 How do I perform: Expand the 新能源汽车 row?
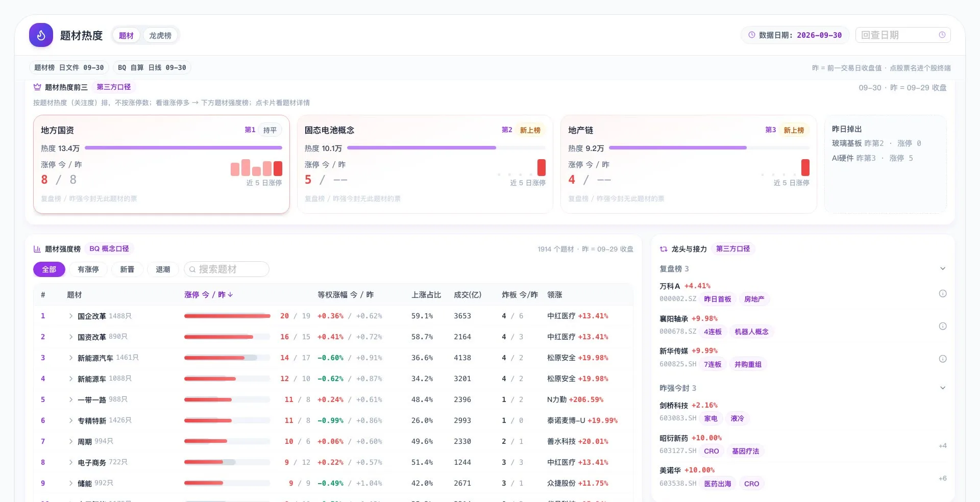(71, 358)
